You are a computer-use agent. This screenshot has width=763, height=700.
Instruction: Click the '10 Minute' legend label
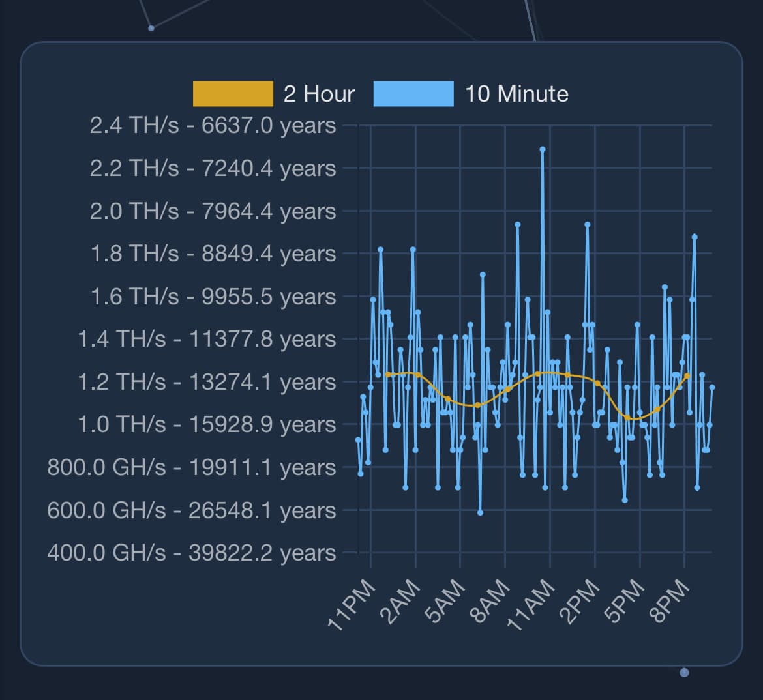coord(516,94)
